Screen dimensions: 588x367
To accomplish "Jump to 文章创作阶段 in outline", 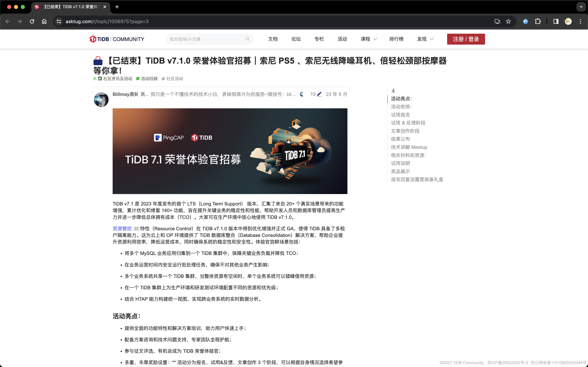I will coord(405,131).
